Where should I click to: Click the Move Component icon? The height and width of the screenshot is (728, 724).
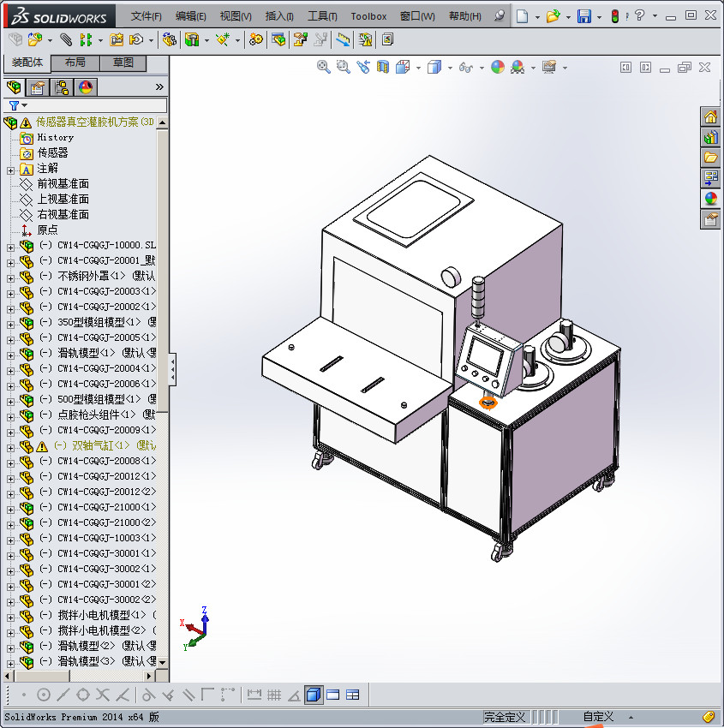tap(136, 40)
